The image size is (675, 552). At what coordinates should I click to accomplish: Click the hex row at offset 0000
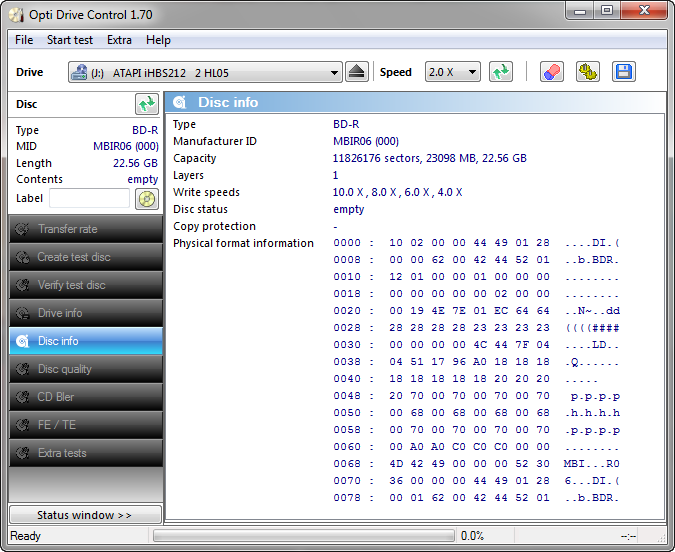(477, 243)
